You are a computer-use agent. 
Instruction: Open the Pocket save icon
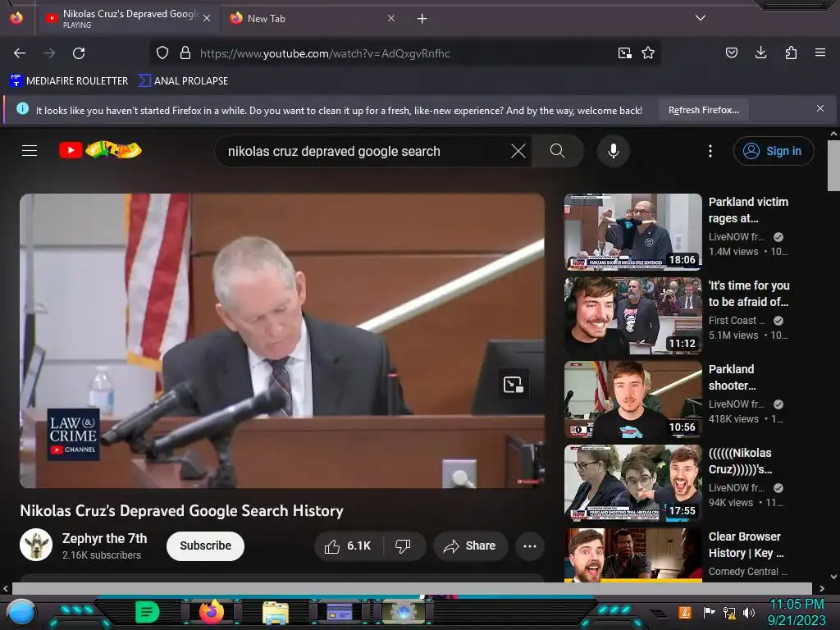point(732,52)
